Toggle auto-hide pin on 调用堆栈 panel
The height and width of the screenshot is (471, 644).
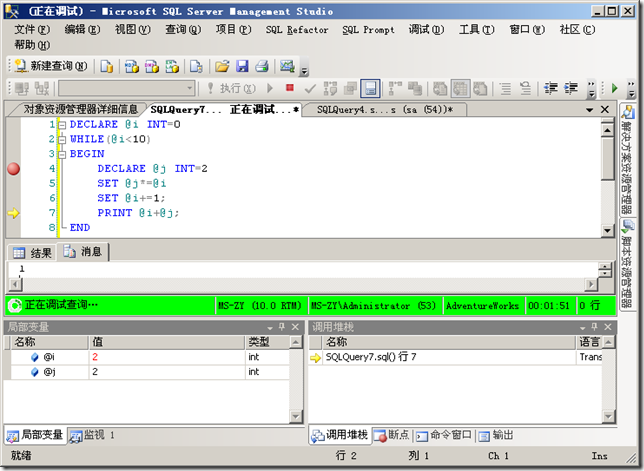pos(594,327)
